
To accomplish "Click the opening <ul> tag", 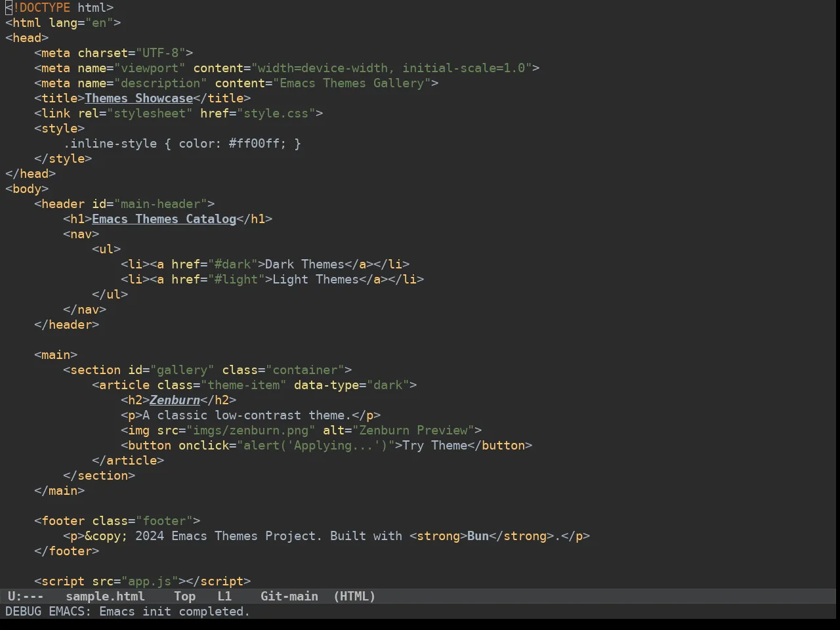I will tap(106, 249).
